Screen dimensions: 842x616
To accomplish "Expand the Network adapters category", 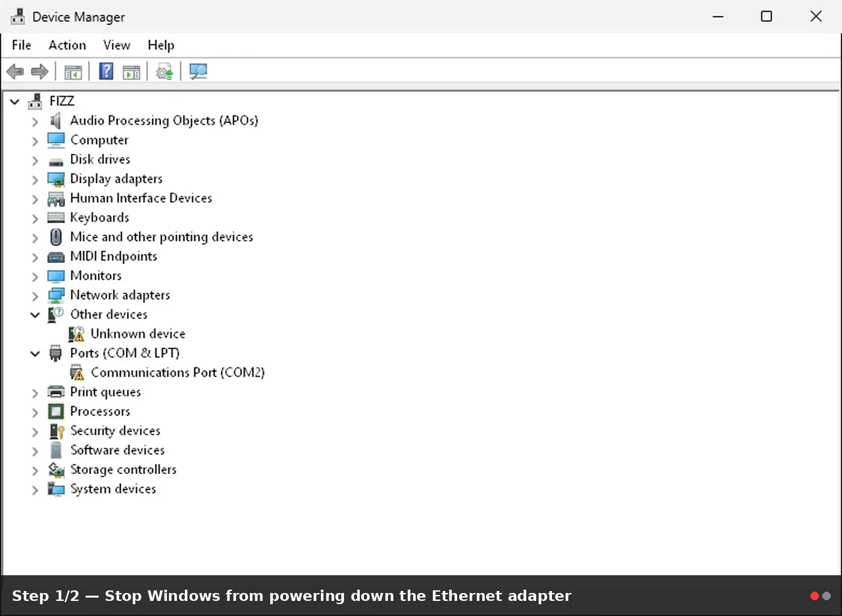I will point(35,295).
